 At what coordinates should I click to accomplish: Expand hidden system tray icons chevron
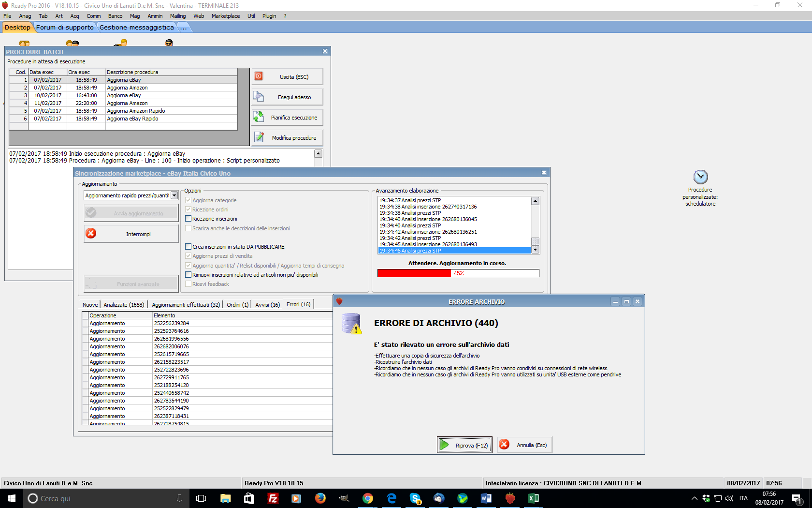(x=695, y=498)
